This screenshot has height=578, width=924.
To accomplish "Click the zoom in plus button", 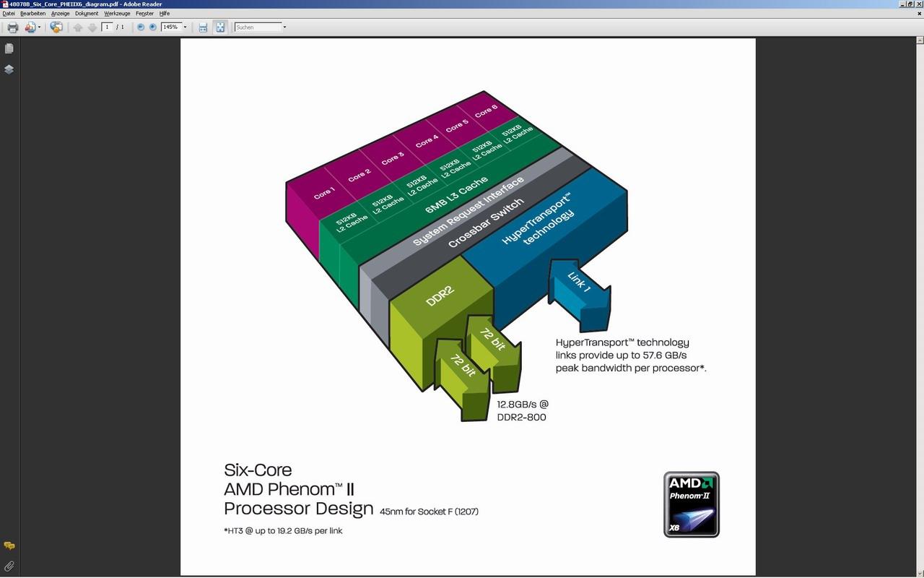I will tap(152, 27).
